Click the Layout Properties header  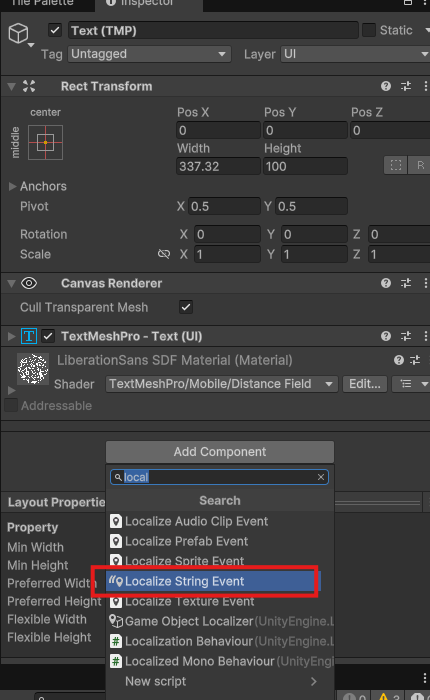[x=56, y=503]
